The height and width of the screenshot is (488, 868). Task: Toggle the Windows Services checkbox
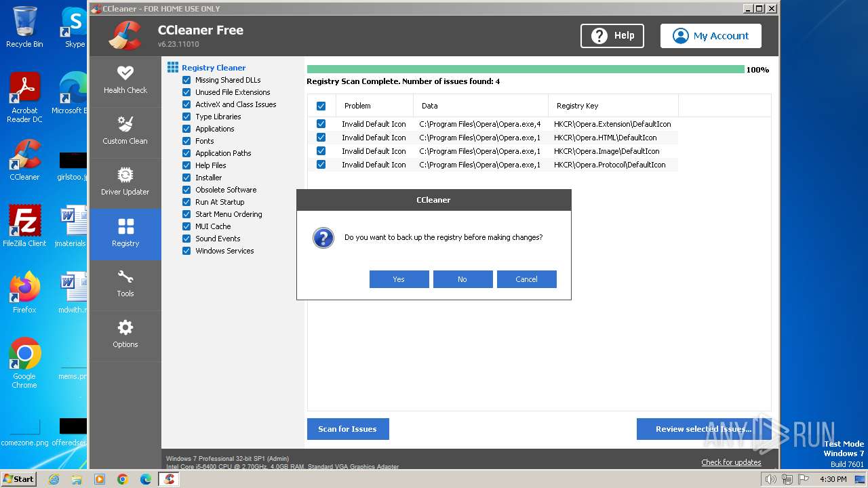(186, 251)
